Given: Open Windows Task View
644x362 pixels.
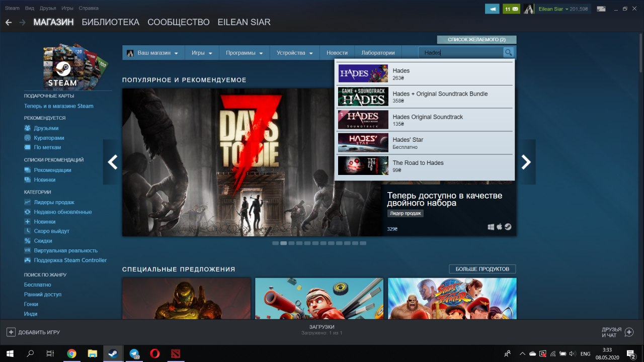Looking at the screenshot, I should 50,353.
